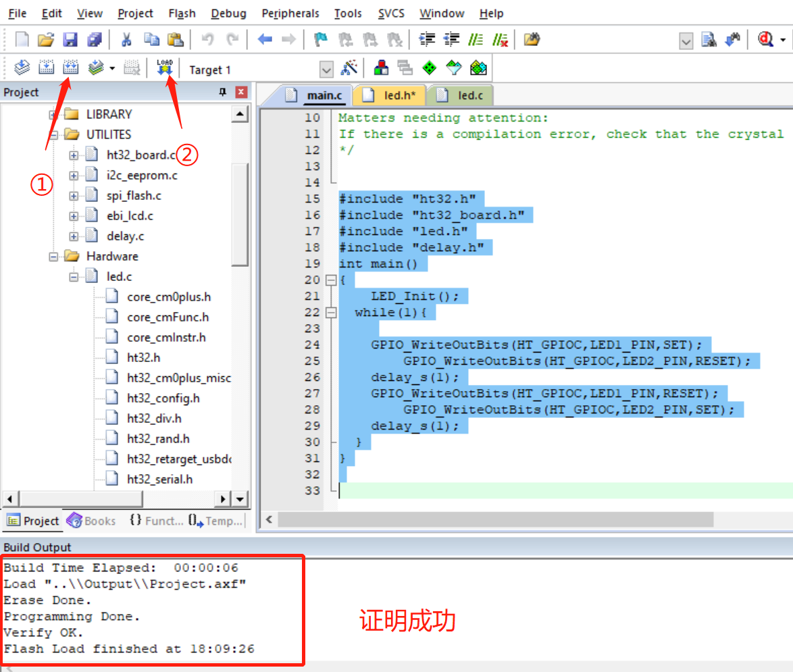The image size is (793, 672).
Task: Open batch build dropdown arrow
Action: click(111, 68)
